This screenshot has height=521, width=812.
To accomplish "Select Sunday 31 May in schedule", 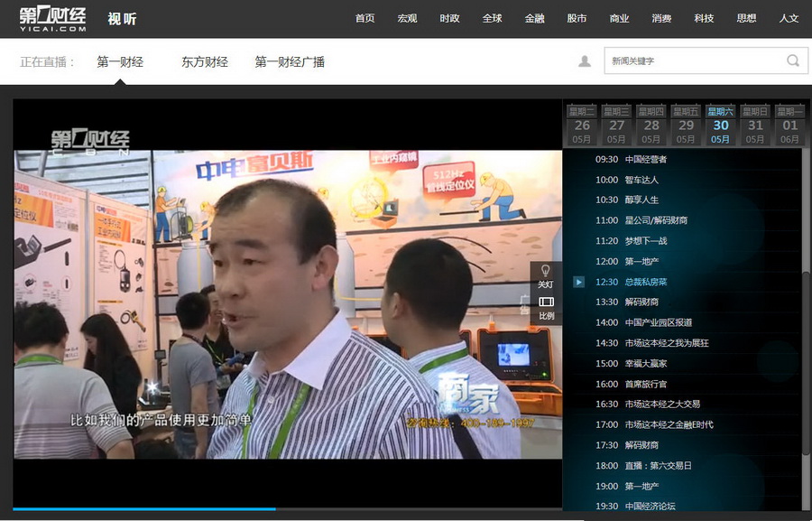I will tap(755, 125).
